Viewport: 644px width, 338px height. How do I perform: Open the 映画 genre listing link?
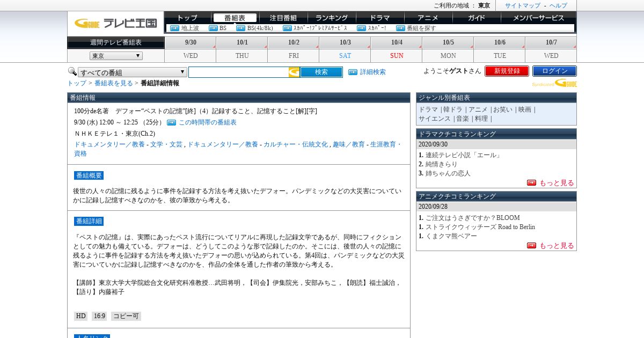[525, 109]
